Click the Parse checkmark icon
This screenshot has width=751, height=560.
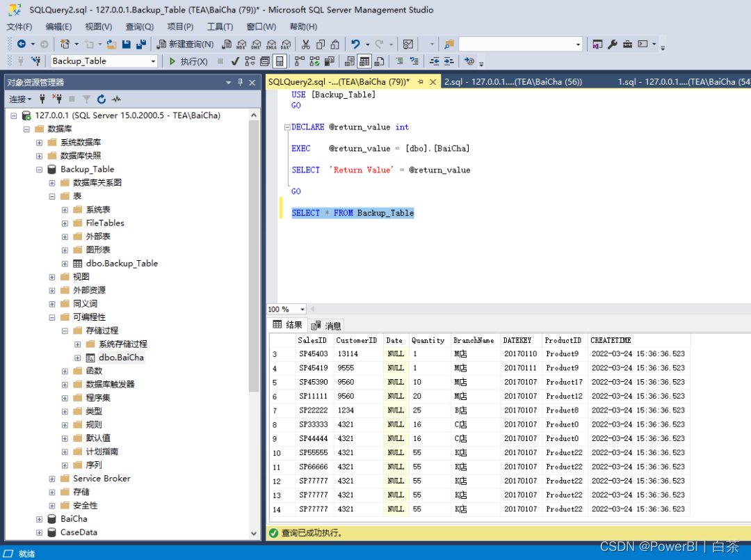[x=235, y=61]
